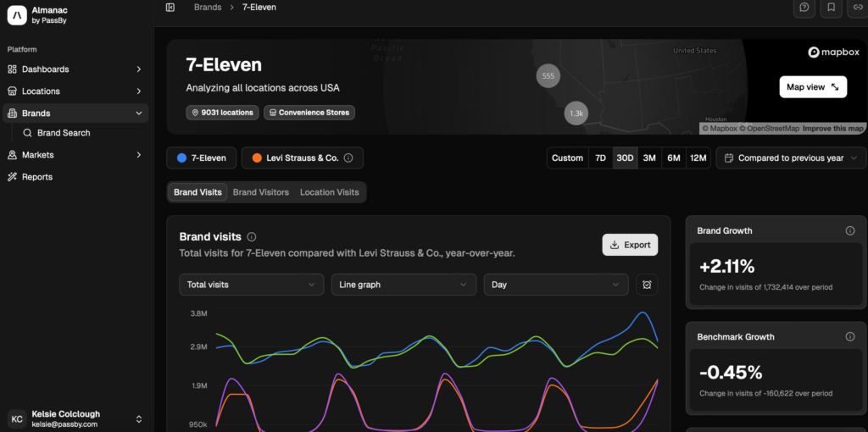Viewport: 868px width, 432px height.
Task: Expand the Locations chevron
Action: click(x=138, y=91)
